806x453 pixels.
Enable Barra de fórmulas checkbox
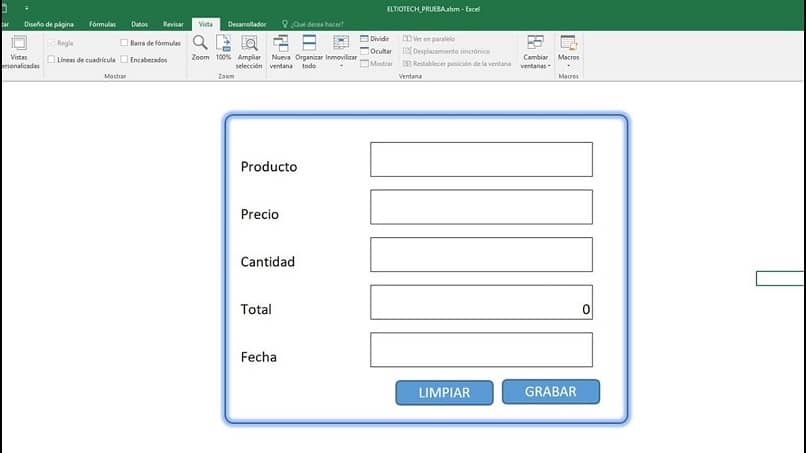point(124,43)
